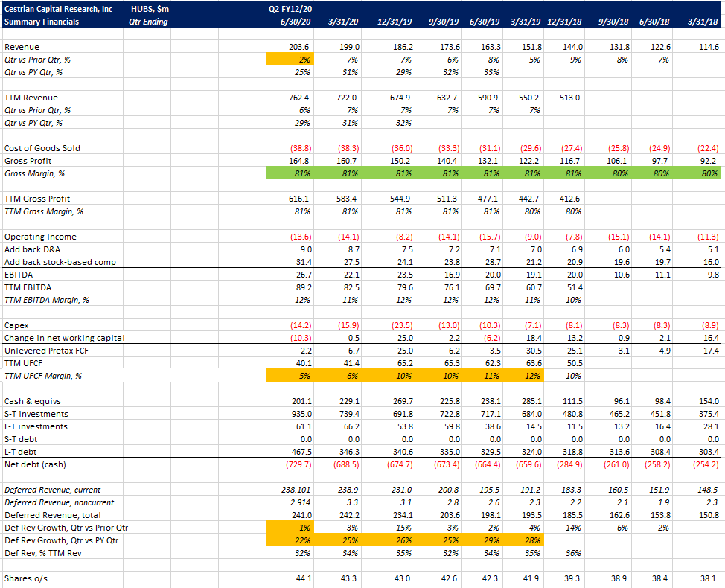Click the highlighted TTM UFCF Margin 5% cell
The width and height of the screenshot is (725, 588).
pyautogui.click(x=290, y=376)
